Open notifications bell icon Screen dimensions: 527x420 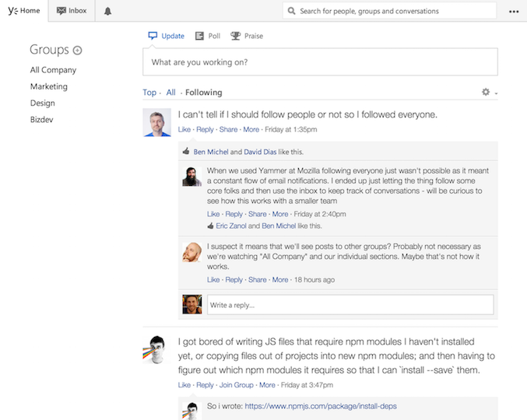point(107,11)
